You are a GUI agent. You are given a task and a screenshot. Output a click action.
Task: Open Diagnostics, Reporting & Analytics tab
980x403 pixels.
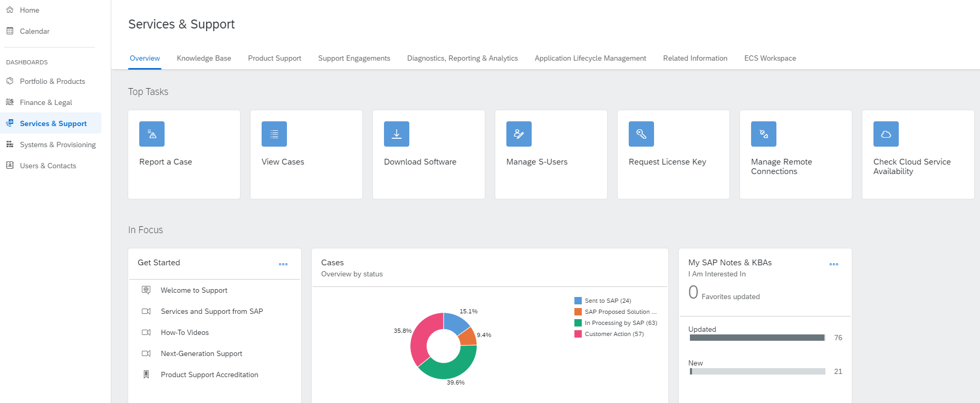tap(463, 58)
